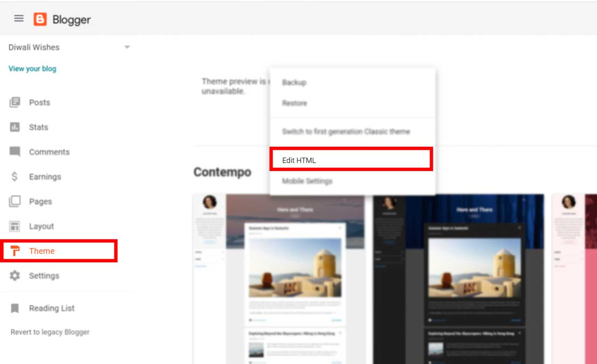Click the Contempo heading

pyautogui.click(x=222, y=172)
